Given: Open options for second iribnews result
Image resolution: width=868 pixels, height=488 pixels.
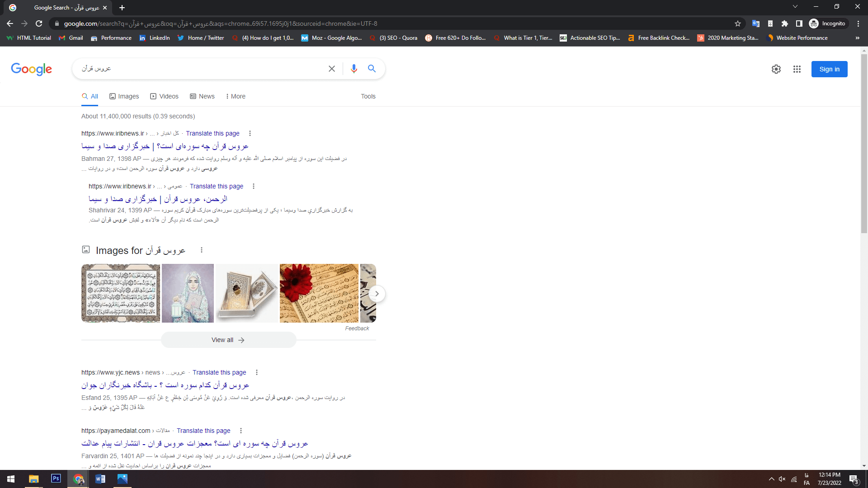Looking at the screenshot, I should pyautogui.click(x=254, y=186).
